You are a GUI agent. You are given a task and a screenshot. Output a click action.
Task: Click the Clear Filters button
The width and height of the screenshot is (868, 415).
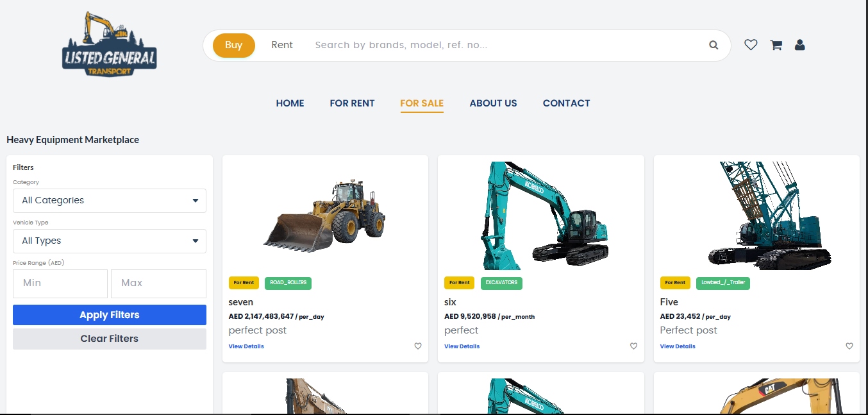click(x=110, y=339)
